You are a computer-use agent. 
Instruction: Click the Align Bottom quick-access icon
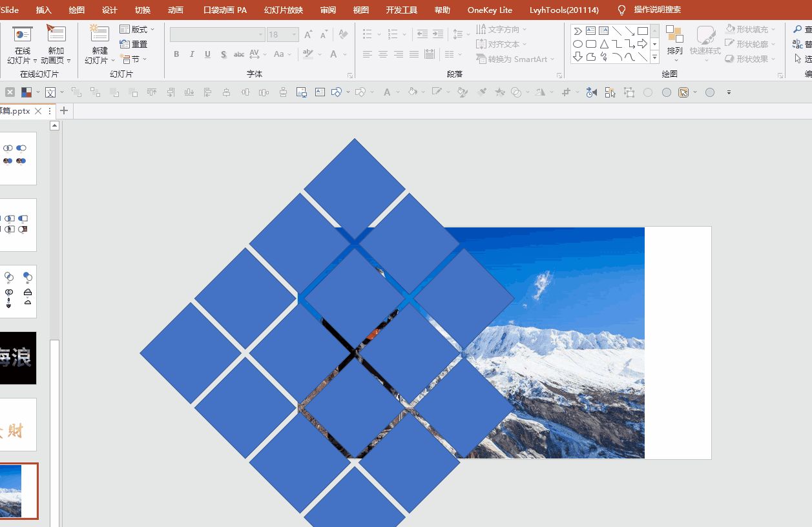tap(189, 92)
